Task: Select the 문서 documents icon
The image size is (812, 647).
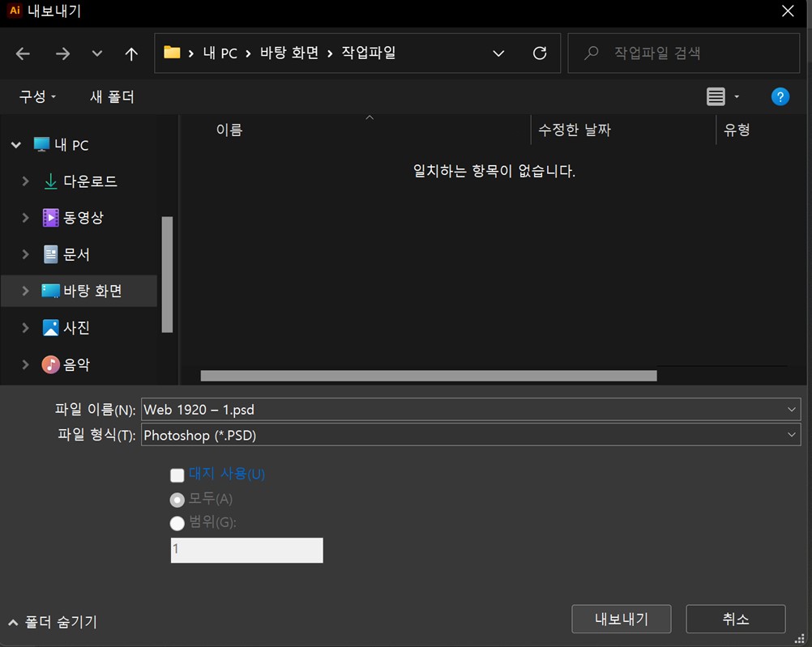Action: pyautogui.click(x=50, y=254)
